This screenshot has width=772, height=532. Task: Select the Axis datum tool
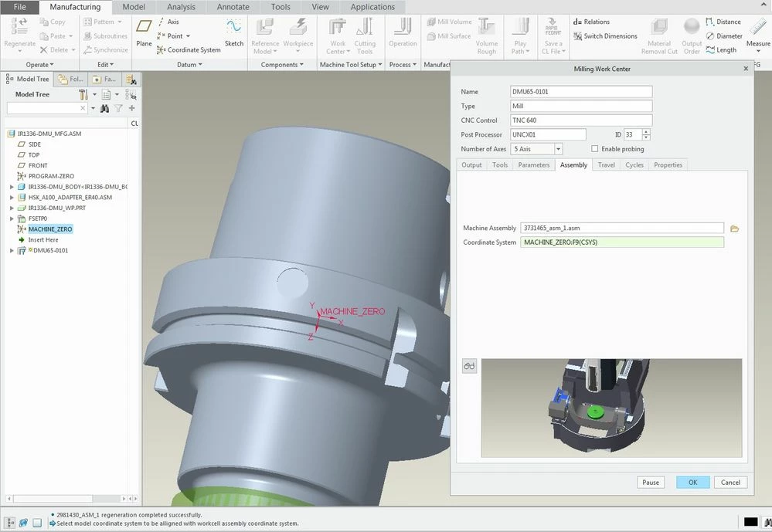coord(168,22)
